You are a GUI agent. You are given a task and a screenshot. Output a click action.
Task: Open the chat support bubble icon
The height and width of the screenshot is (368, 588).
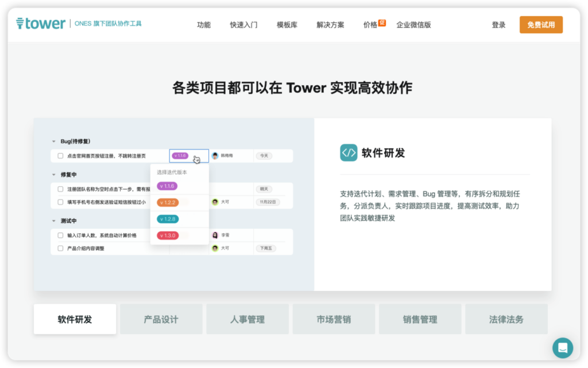(x=562, y=348)
